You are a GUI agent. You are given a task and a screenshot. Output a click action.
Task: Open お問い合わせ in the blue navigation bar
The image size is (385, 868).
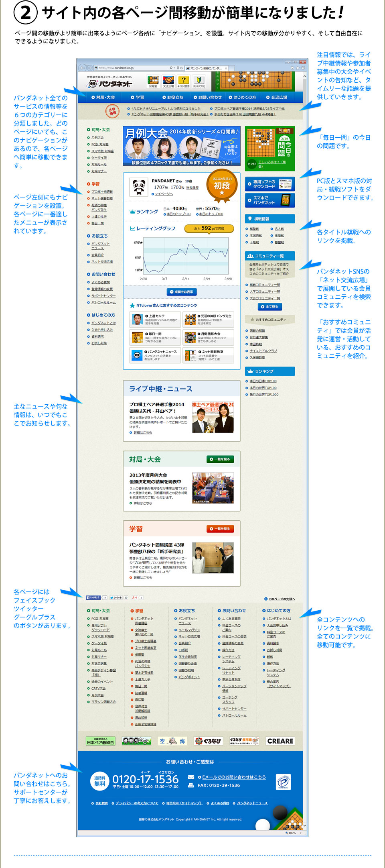(208, 97)
